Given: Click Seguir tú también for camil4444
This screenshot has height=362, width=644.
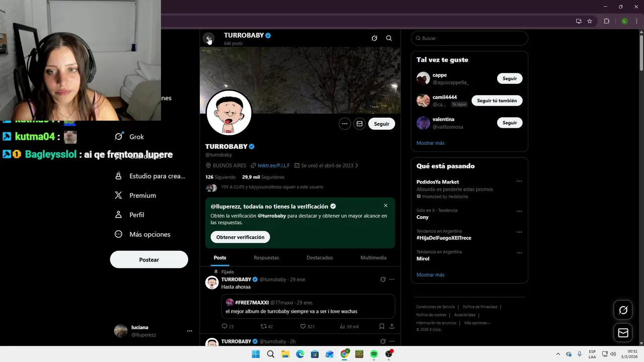Looking at the screenshot, I should (x=497, y=101).
